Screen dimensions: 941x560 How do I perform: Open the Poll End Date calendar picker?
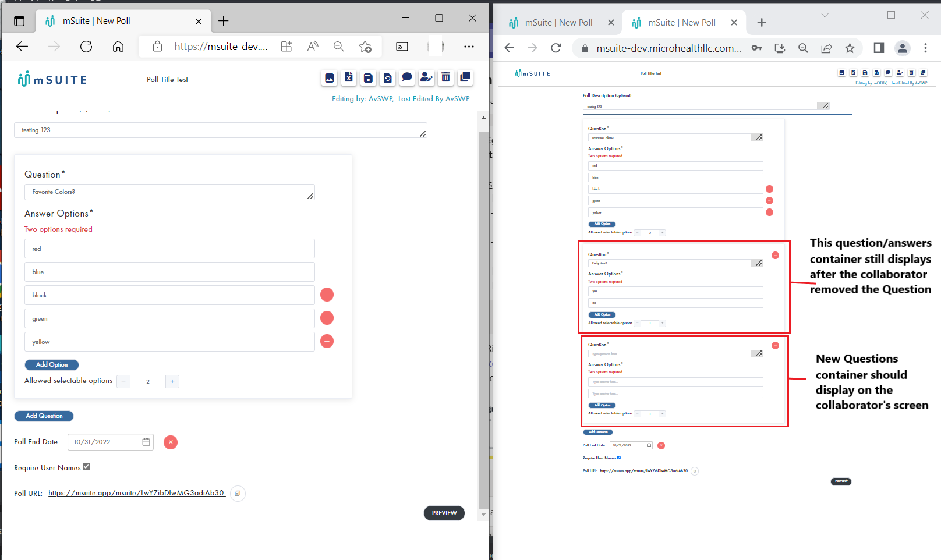pyautogui.click(x=146, y=442)
